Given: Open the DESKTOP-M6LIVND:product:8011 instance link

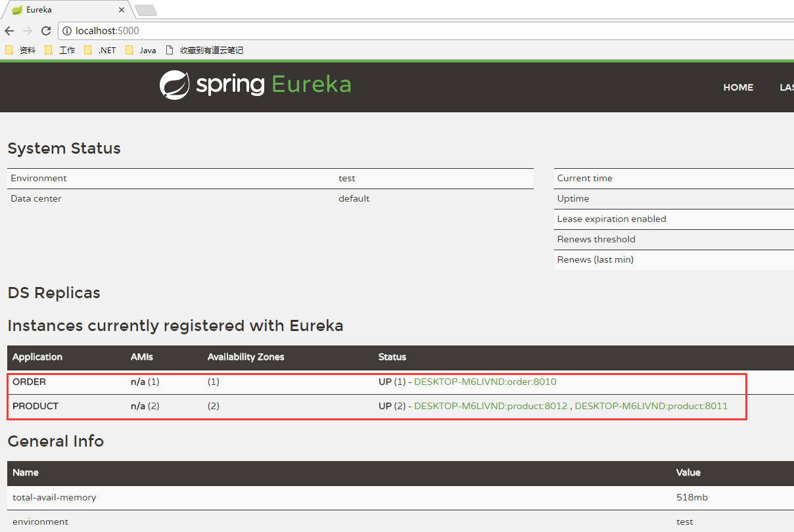Looking at the screenshot, I should [x=651, y=406].
